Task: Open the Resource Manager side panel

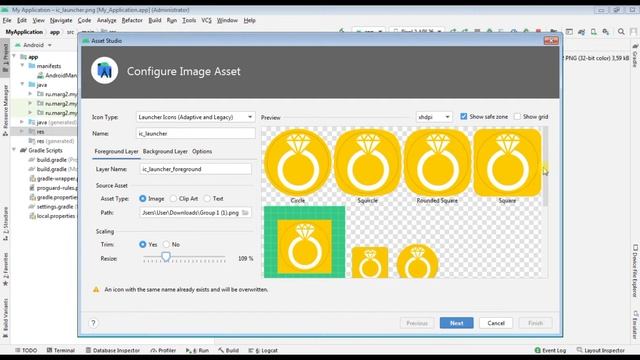Action: click(5, 110)
